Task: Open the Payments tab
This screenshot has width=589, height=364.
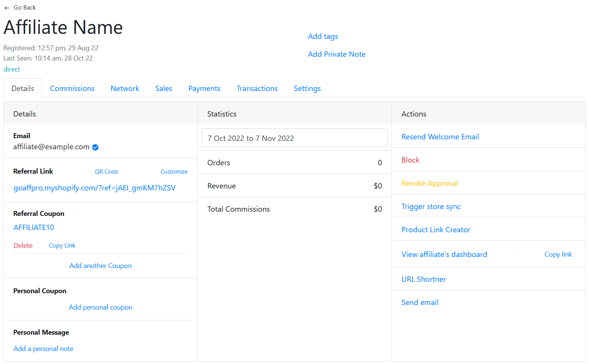Action: 204,88
